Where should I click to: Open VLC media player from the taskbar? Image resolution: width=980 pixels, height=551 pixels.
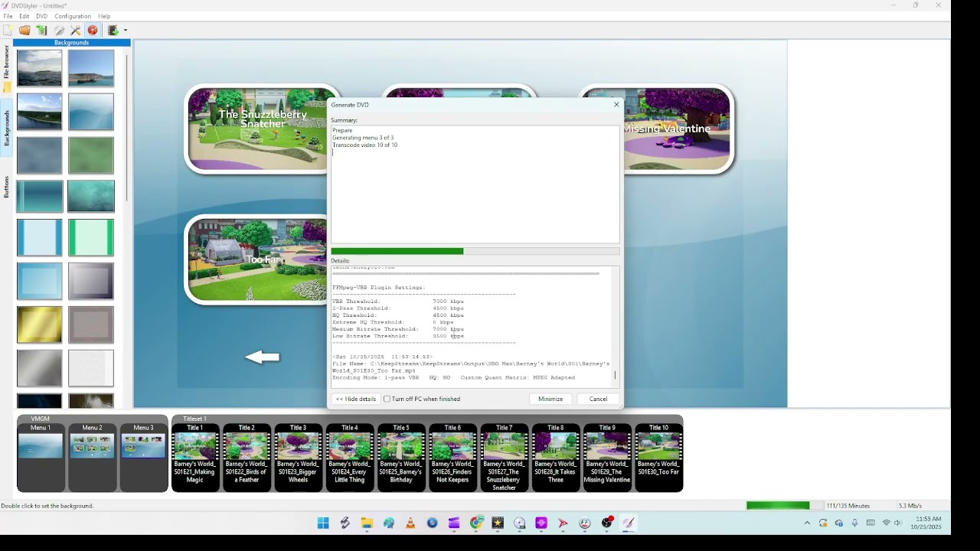point(410,523)
